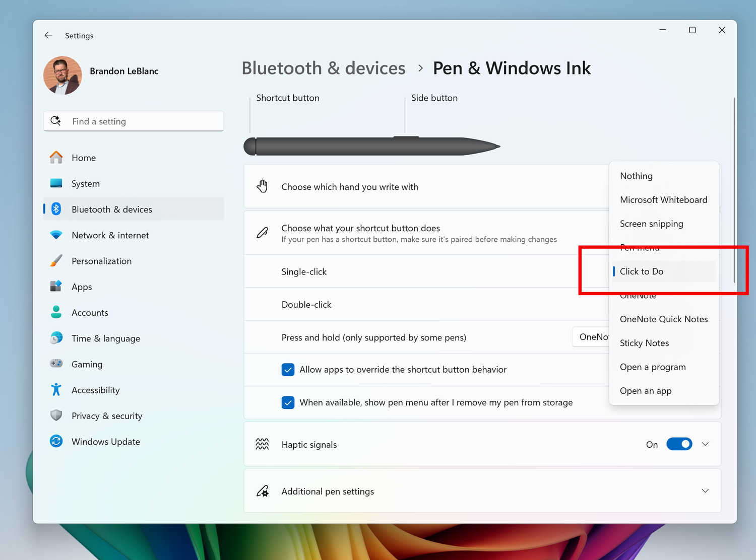Open Accessibility settings via its icon

pos(56,389)
